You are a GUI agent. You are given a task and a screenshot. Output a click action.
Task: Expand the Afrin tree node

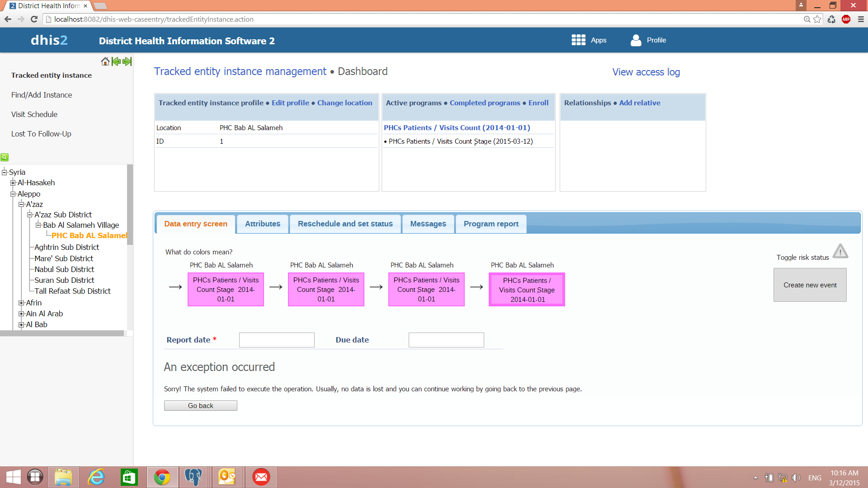tap(21, 303)
